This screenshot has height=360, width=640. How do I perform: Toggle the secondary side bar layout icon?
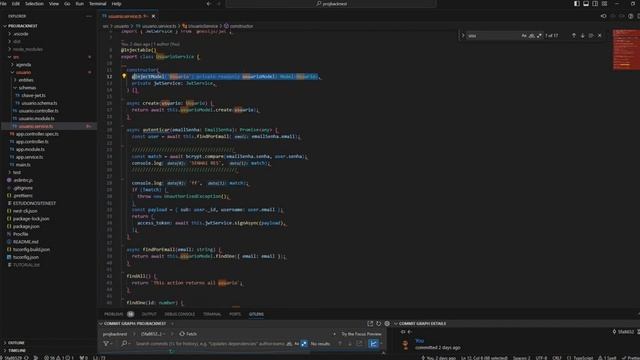pos(595,4)
